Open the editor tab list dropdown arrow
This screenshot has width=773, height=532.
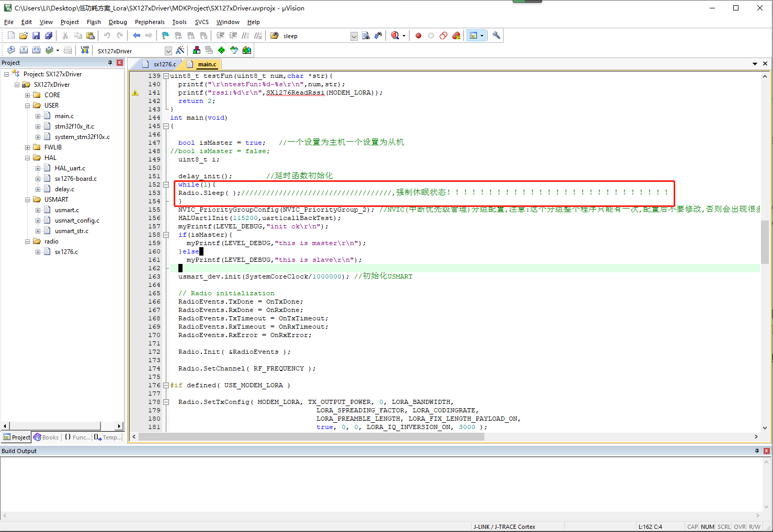point(755,64)
